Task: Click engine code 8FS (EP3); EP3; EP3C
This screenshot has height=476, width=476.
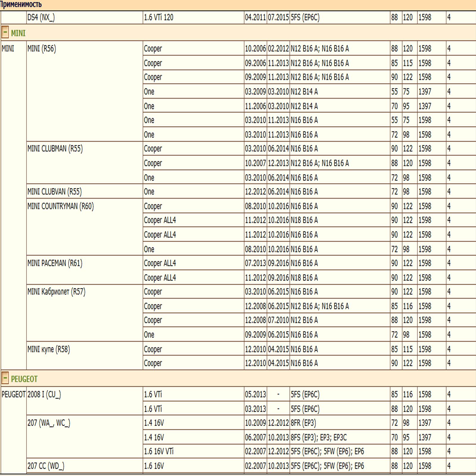Action: coord(319,437)
